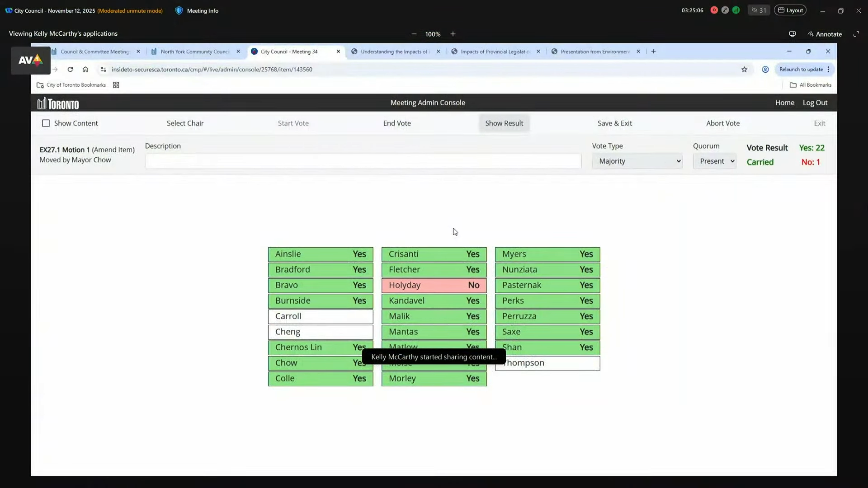Open the Vote Type Majority dropdown
This screenshot has width=868, height=488.
tap(637, 161)
